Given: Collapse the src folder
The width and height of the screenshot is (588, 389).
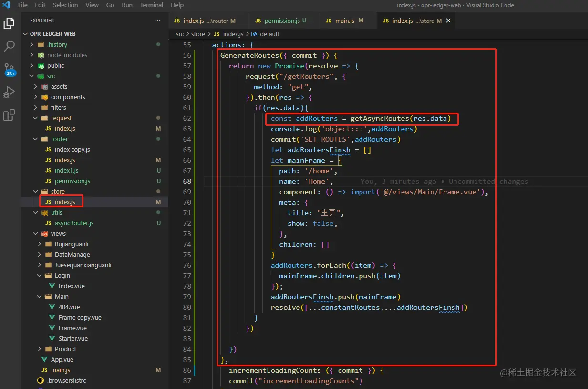Looking at the screenshot, I should [31, 76].
